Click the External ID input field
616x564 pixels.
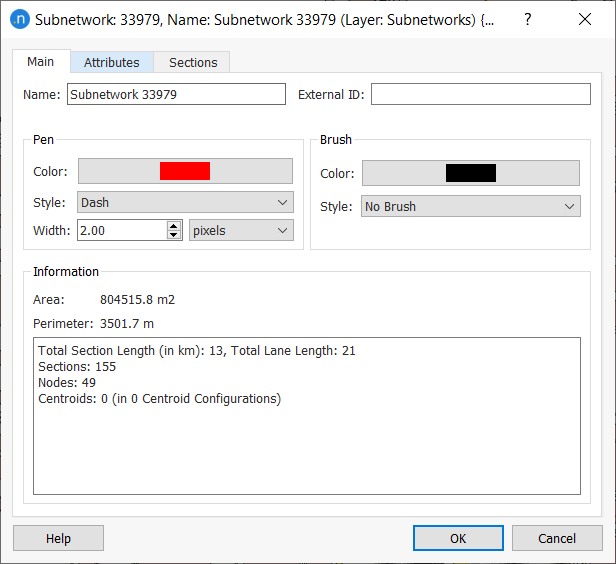point(480,94)
